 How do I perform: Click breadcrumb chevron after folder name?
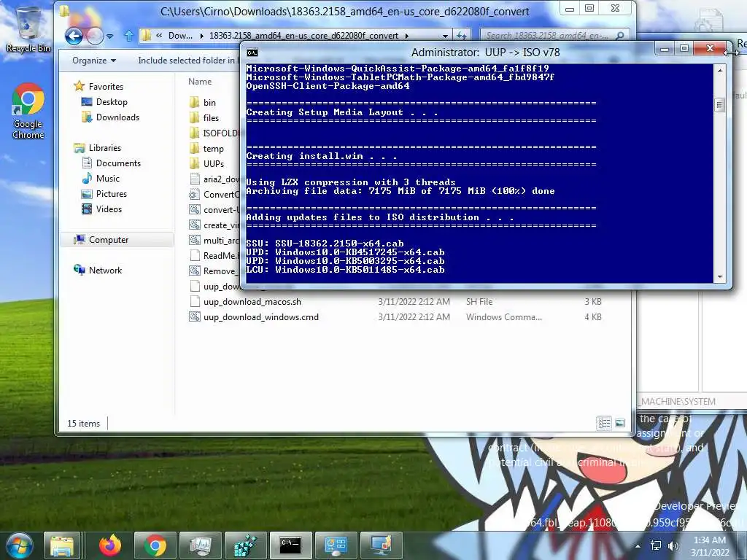[x=407, y=36]
